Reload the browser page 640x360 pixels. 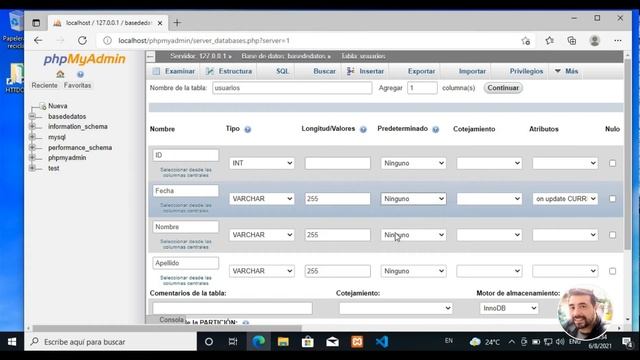click(x=82, y=40)
